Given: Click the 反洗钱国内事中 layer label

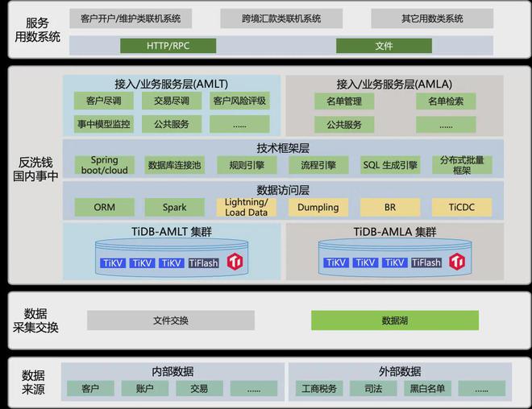Looking at the screenshot, I should click(35, 169).
